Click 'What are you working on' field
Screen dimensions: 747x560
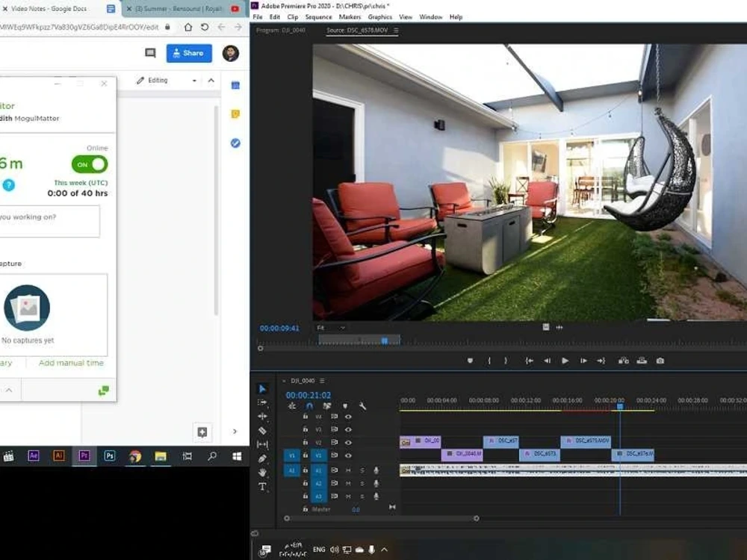coord(49,221)
